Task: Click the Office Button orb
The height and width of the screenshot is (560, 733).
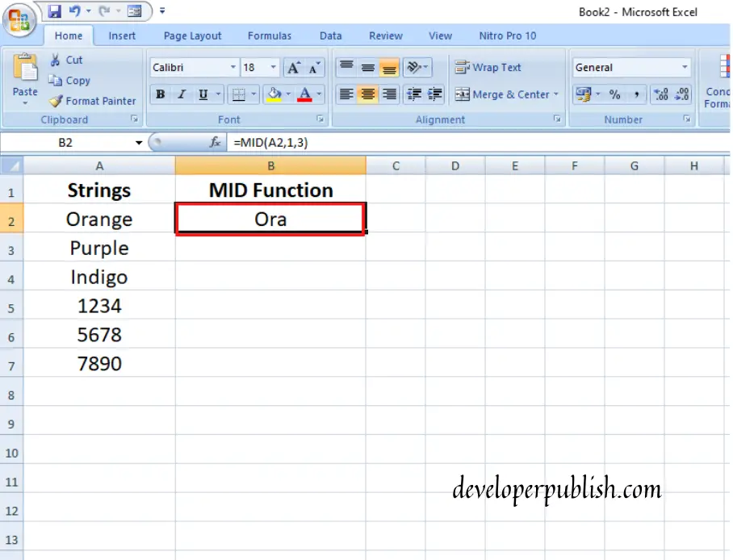Action: (19, 19)
